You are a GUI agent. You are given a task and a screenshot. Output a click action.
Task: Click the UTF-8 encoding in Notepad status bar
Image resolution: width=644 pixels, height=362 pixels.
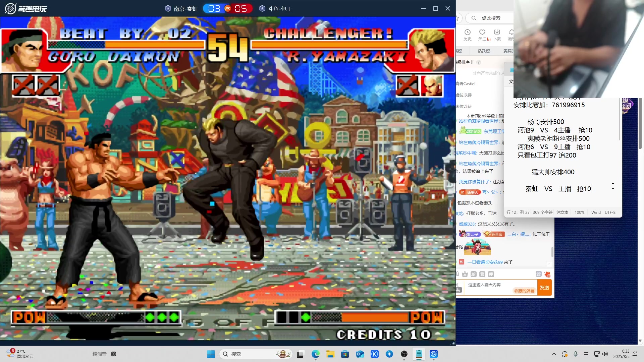[610, 213]
